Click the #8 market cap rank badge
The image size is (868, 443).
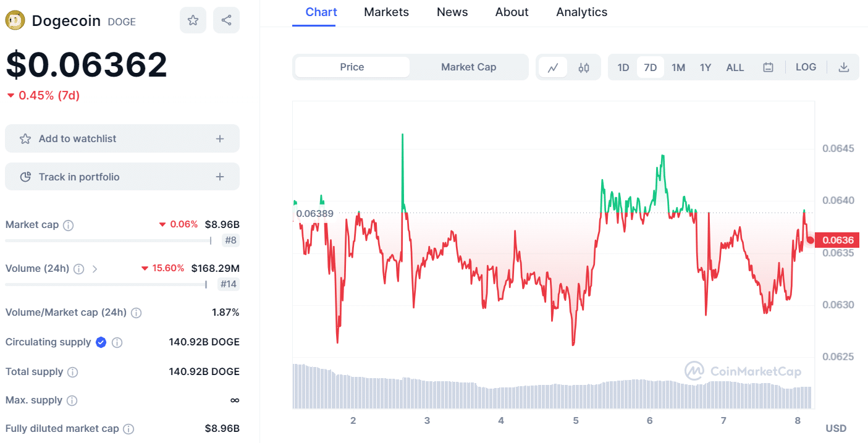(x=230, y=240)
